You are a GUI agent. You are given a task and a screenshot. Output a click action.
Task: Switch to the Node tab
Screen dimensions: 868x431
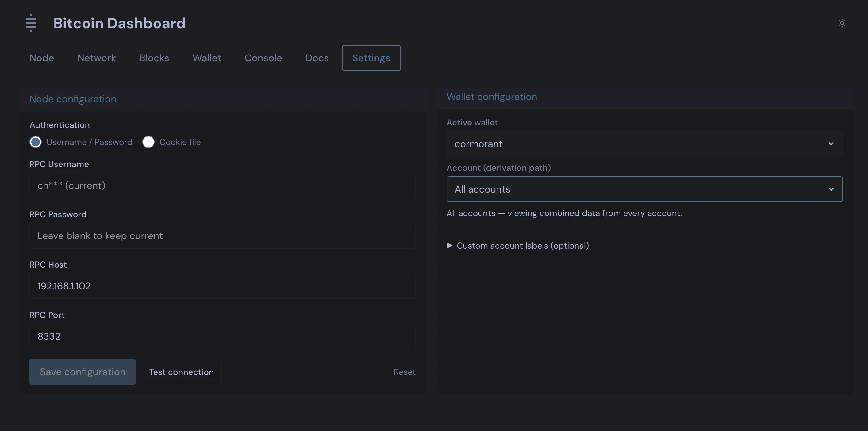(42, 58)
